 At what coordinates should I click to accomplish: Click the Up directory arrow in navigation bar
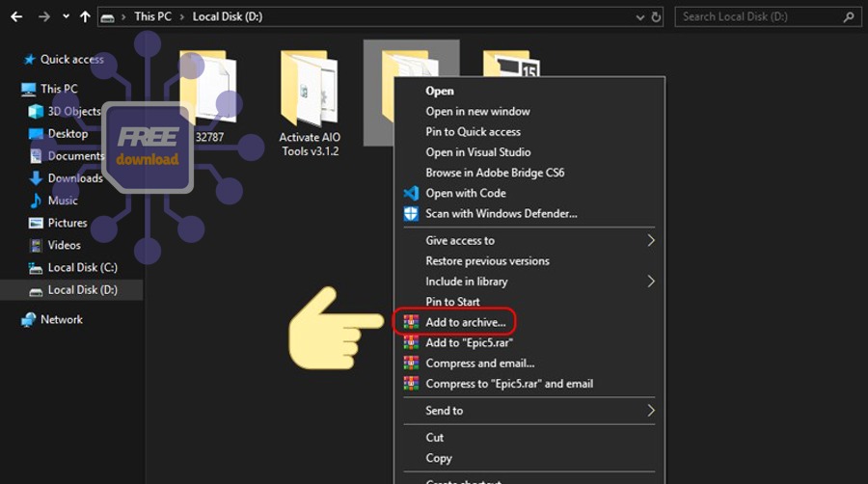[x=85, y=16]
